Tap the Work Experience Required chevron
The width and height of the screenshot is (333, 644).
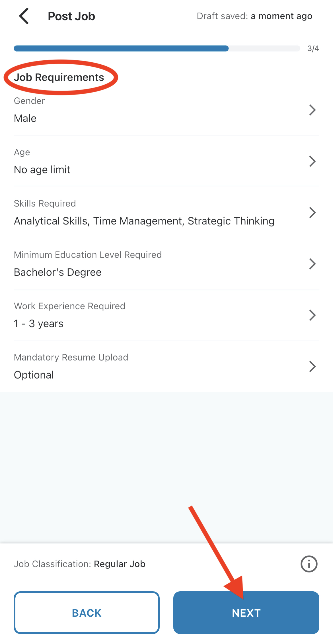pyautogui.click(x=312, y=315)
